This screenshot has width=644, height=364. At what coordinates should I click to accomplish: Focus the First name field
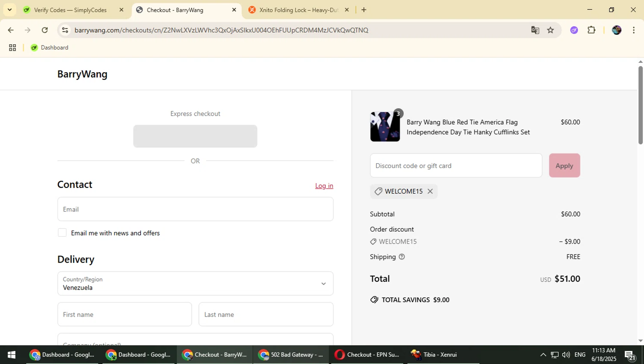click(x=125, y=314)
